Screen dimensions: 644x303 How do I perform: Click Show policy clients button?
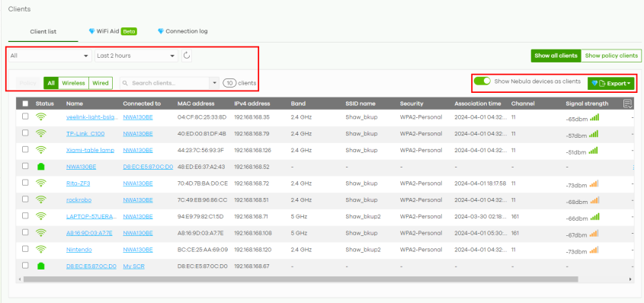tap(611, 56)
